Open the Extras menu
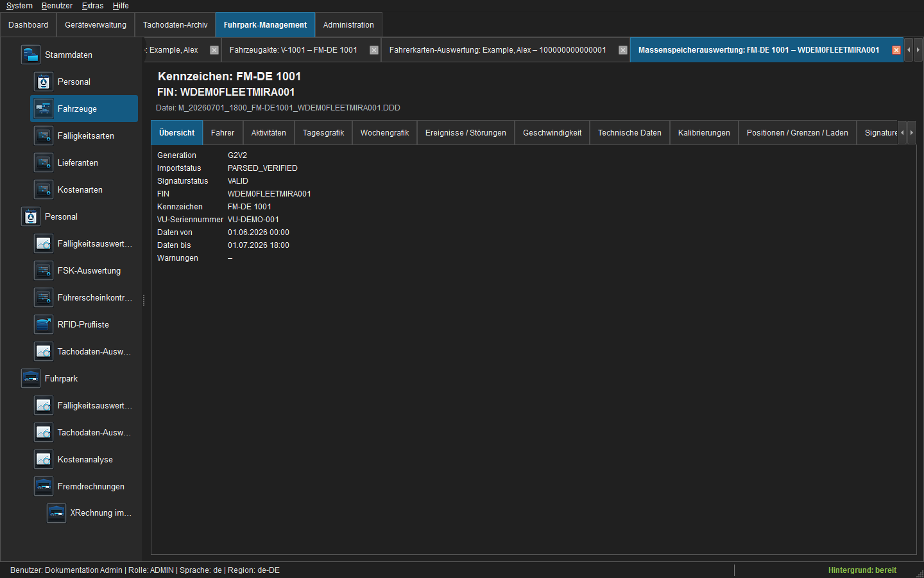 (92, 6)
